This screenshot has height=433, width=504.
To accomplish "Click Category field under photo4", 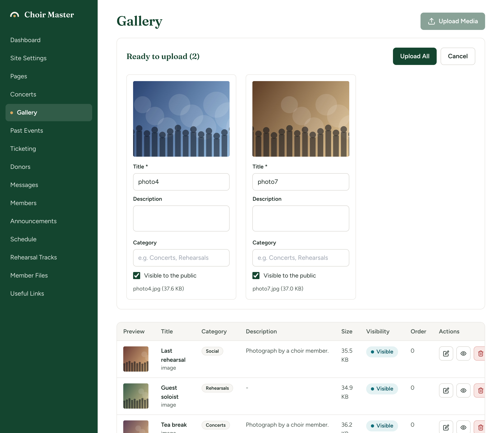I will (181, 258).
